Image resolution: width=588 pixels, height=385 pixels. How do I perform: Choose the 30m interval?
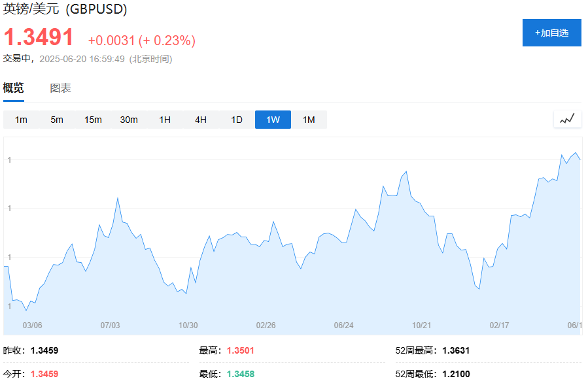[x=129, y=120]
